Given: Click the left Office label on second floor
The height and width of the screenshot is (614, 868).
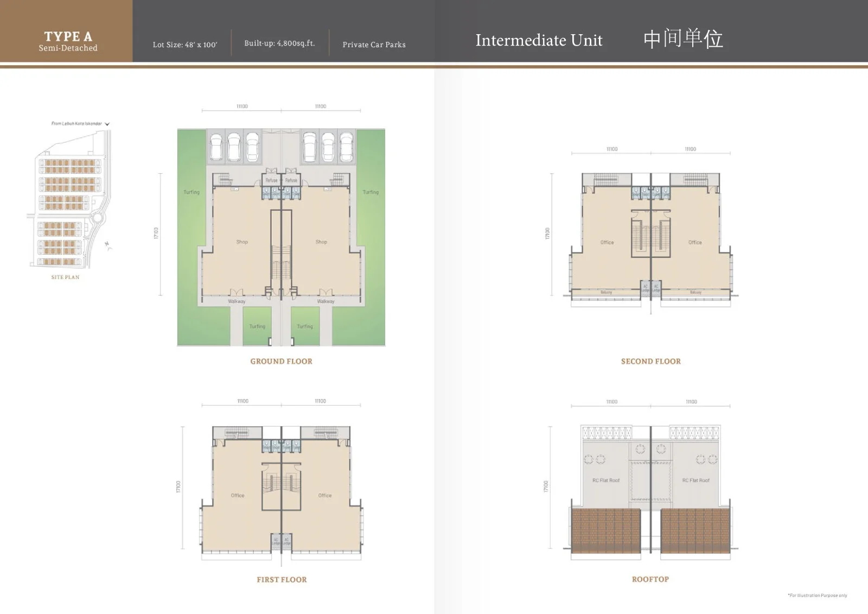Looking at the screenshot, I should (x=607, y=243).
